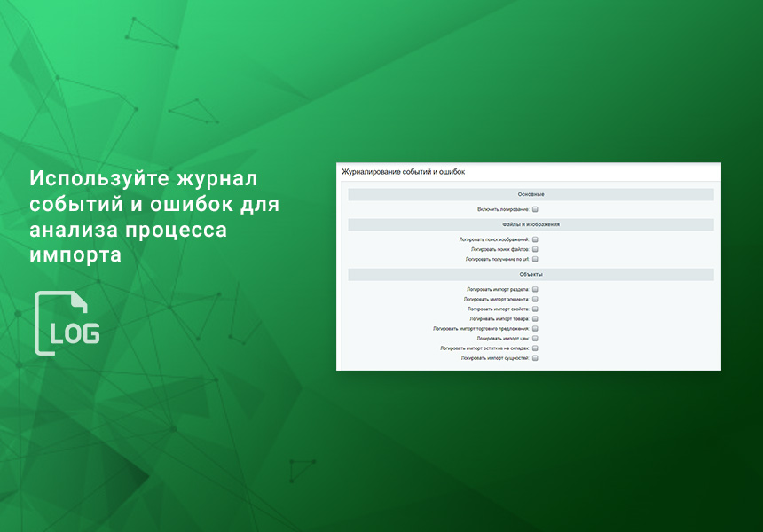Check "Логировать импорт остатков на складах"
The width and height of the screenshot is (763, 532).
[x=535, y=349]
